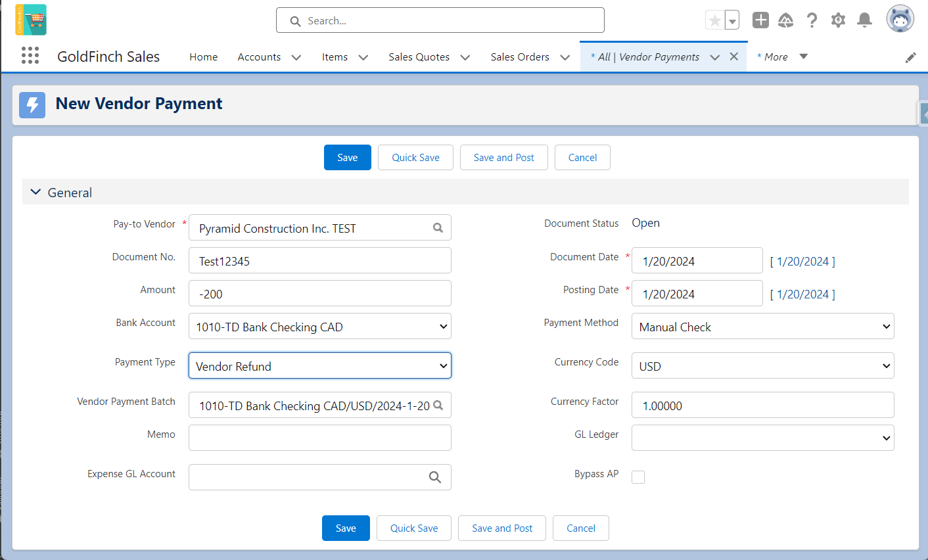
Task: Open the Sales Quotes tab
Action: (419, 57)
